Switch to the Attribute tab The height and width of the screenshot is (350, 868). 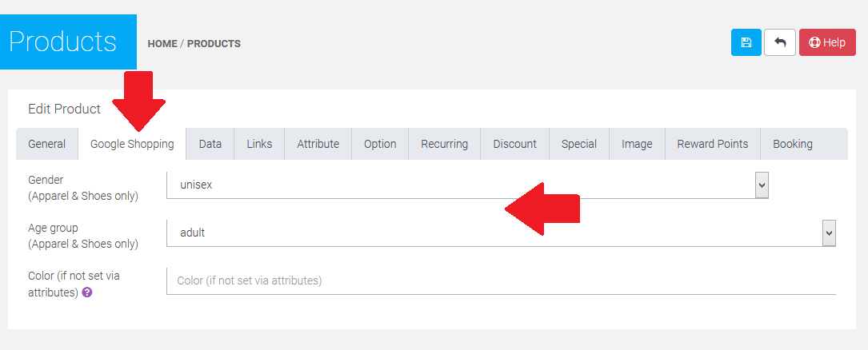pos(318,144)
